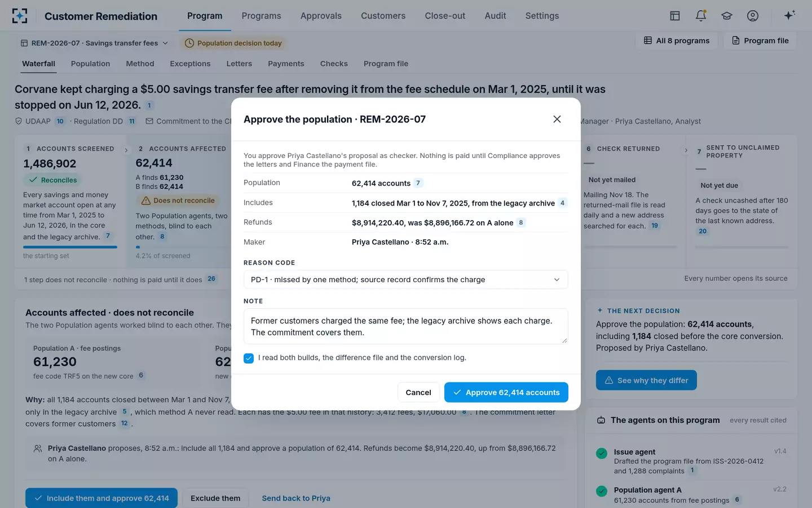This screenshot has height=508, width=812.
Task: Click citation 19 in Check returned step
Action: click(x=655, y=226)
